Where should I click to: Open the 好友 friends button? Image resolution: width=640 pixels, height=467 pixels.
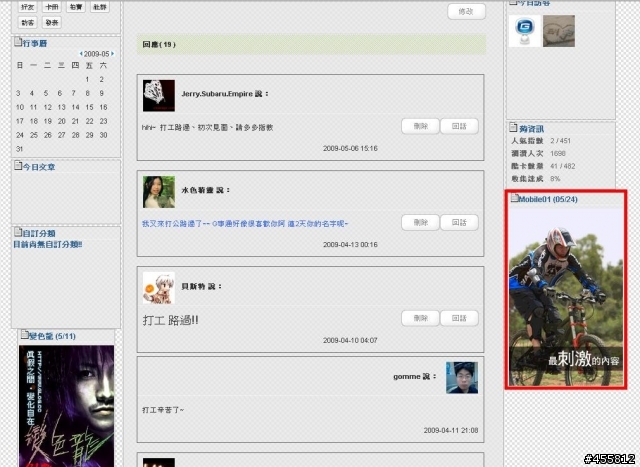coord(28,7)
